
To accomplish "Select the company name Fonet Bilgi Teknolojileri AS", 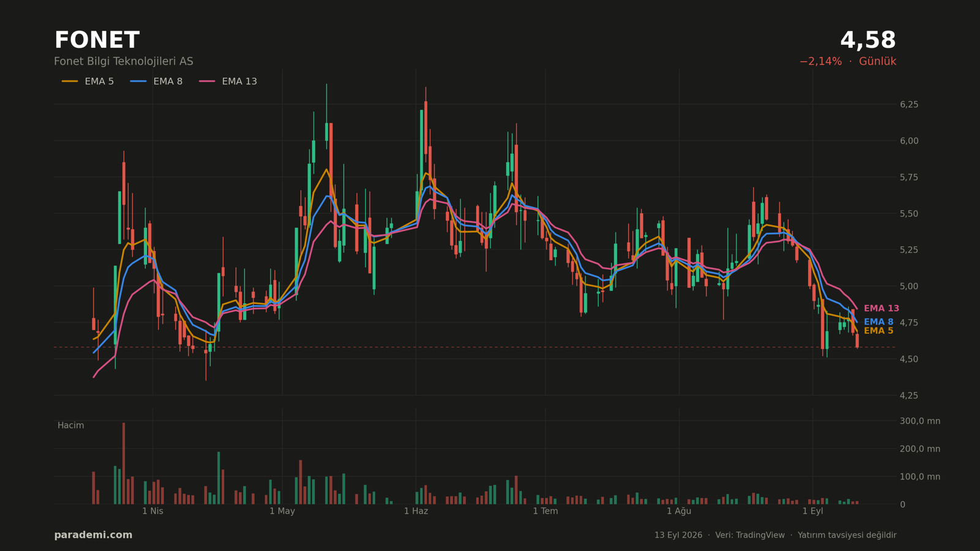I will tap(124, 61).
